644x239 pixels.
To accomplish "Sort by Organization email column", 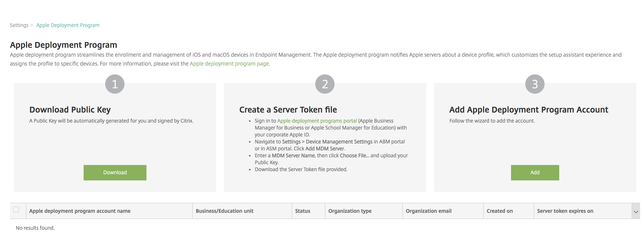I will pos(429,211).
